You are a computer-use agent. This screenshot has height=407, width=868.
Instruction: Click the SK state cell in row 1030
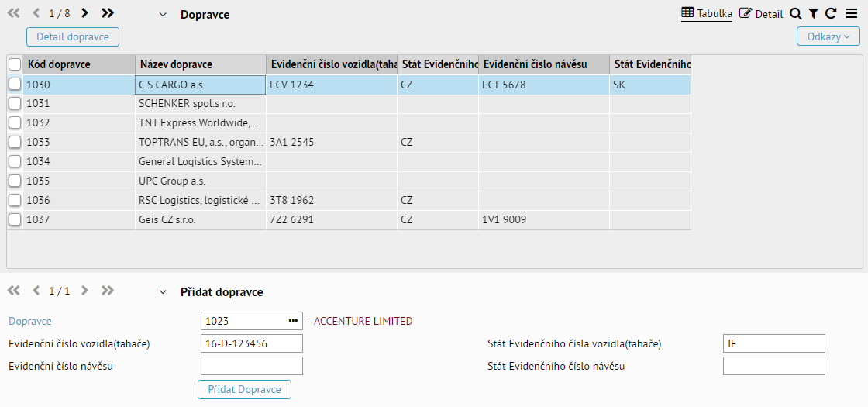[650, 85]
